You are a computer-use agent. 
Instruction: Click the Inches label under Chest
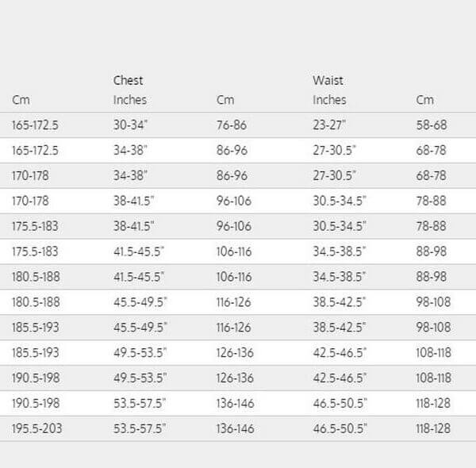[130, 100]
